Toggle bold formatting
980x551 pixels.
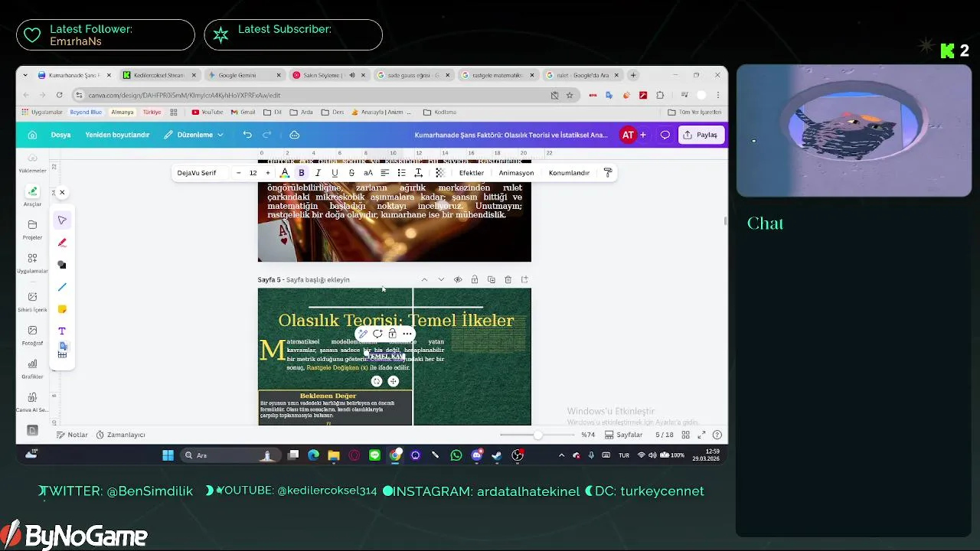pos(301,173)
